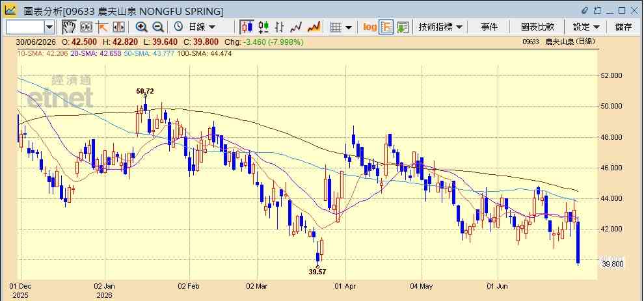Zoom in with the magnifier plus
This screenshot has height=301, width=644.
click(x=142, y=27)
